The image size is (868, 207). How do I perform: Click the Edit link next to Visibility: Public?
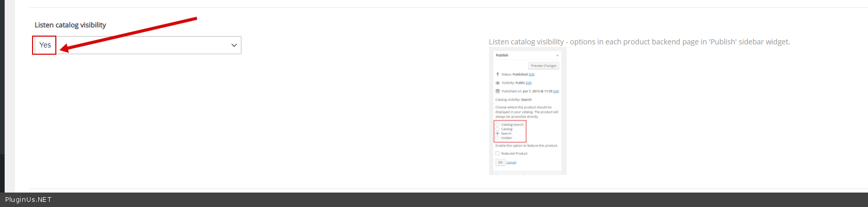click(x=528, y=83)
